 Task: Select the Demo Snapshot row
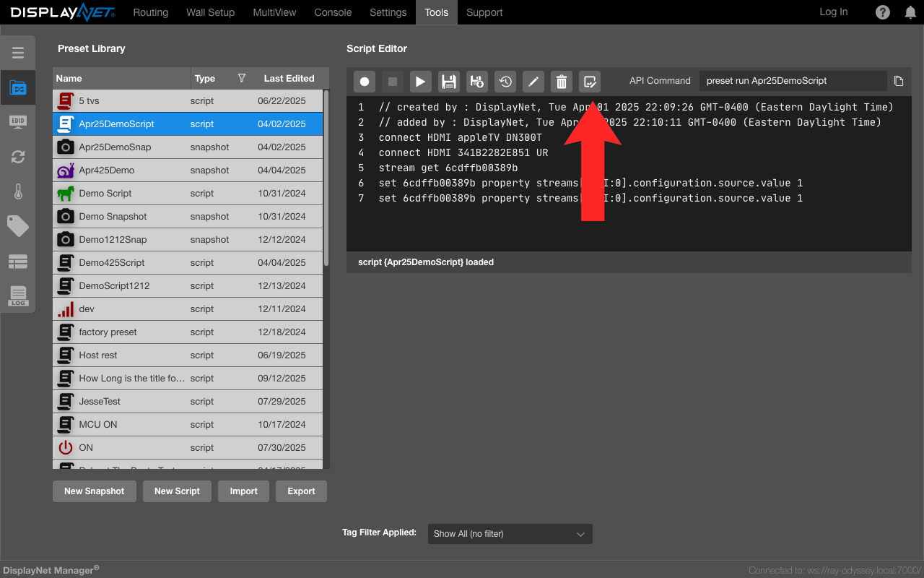coord(188,217)
